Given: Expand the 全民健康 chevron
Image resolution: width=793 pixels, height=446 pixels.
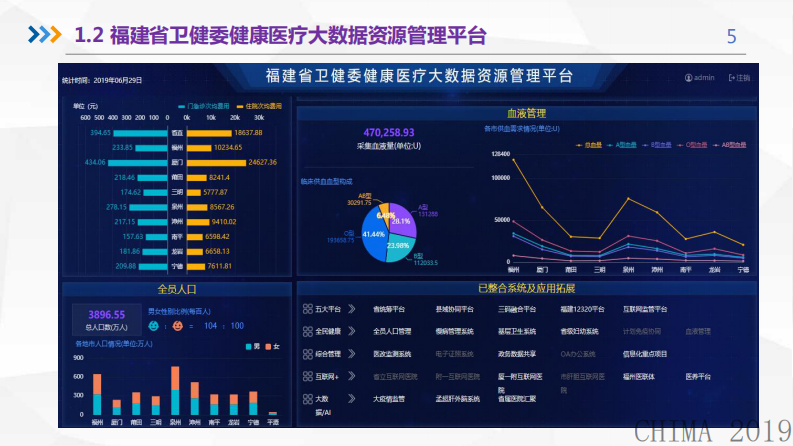Looking at the screenshot, I should pos(351,332).
